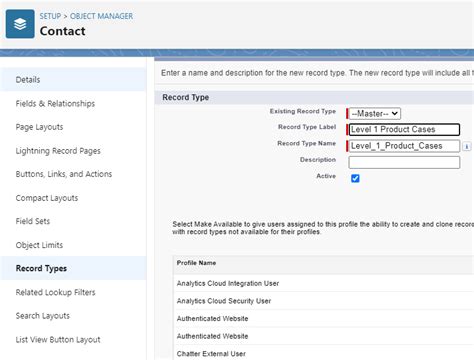Image resolution: width=474 pixels, height=360 pixels.
Task: Click the Existing Record Type label
Action: (303, 111)
